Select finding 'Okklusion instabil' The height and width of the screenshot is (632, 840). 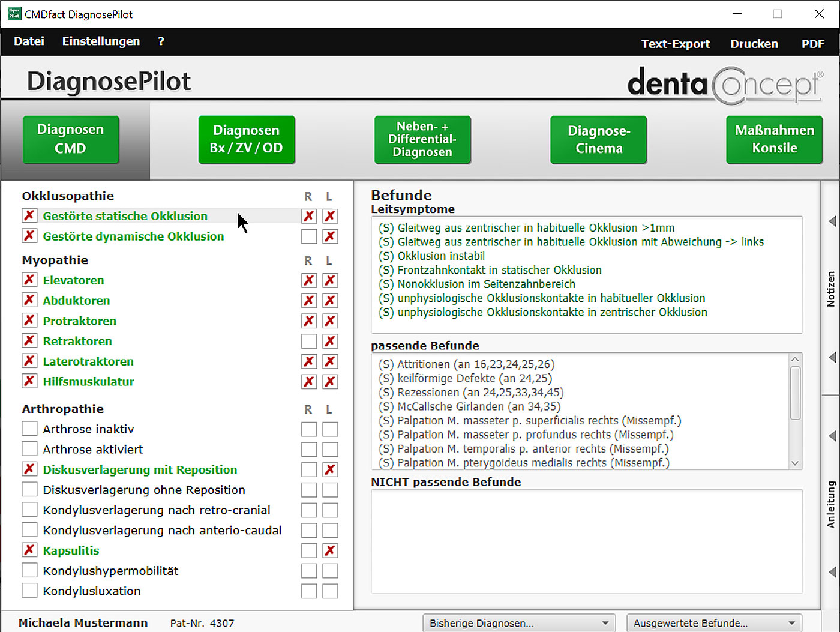pos(431,256)
